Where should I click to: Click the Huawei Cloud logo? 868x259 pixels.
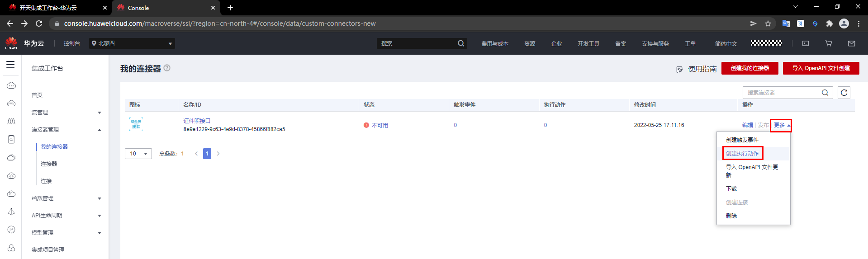(x=11, y=43)
